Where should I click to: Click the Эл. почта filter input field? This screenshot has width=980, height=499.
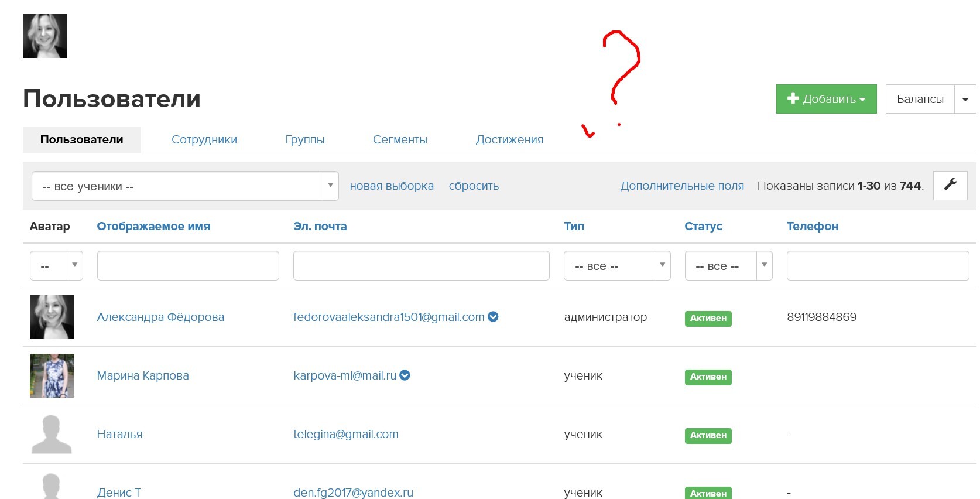[421, 266]
